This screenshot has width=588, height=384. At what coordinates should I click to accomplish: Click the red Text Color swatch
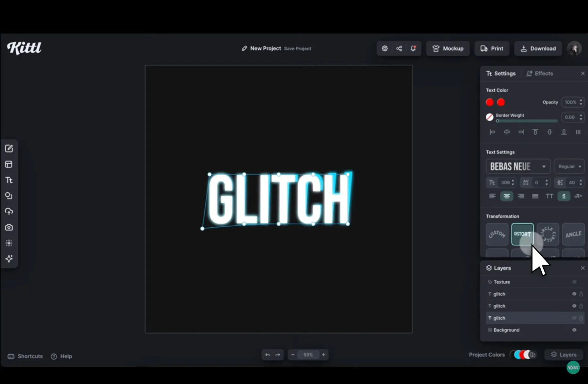pyautogui.click(x=489, y=102)
